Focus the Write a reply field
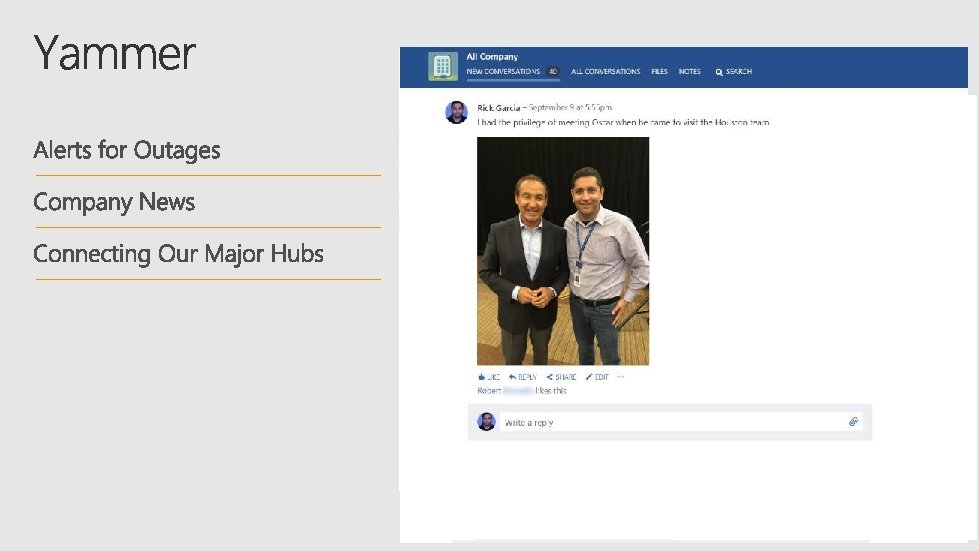Image resolution: width=979 pixels, height=551 pixels. tap(681, 422)
